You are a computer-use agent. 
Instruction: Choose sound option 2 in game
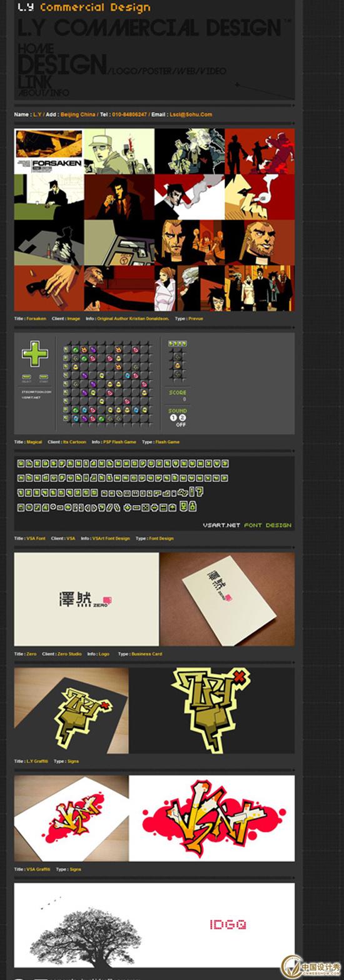click(x=183, y=417)
